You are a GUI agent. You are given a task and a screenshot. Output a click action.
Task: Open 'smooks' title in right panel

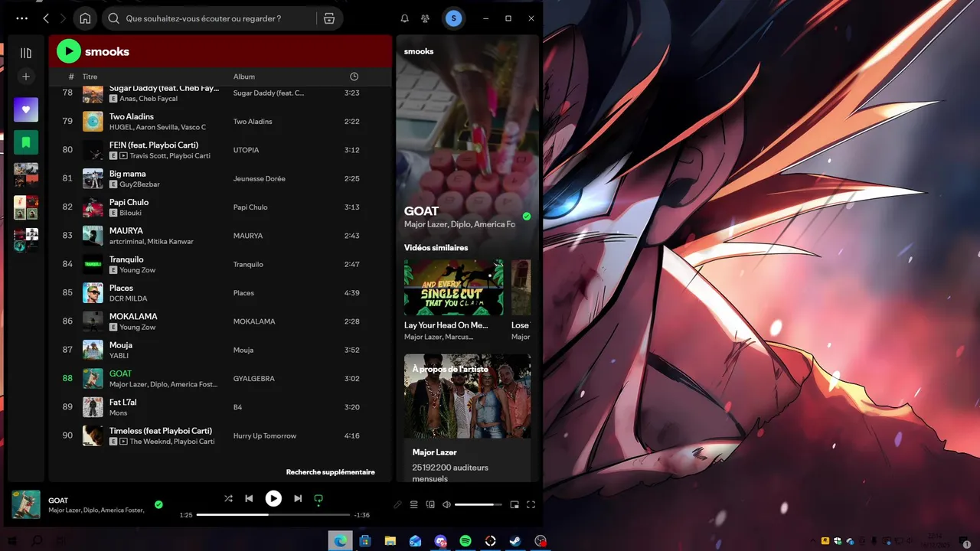click(419, 51)
